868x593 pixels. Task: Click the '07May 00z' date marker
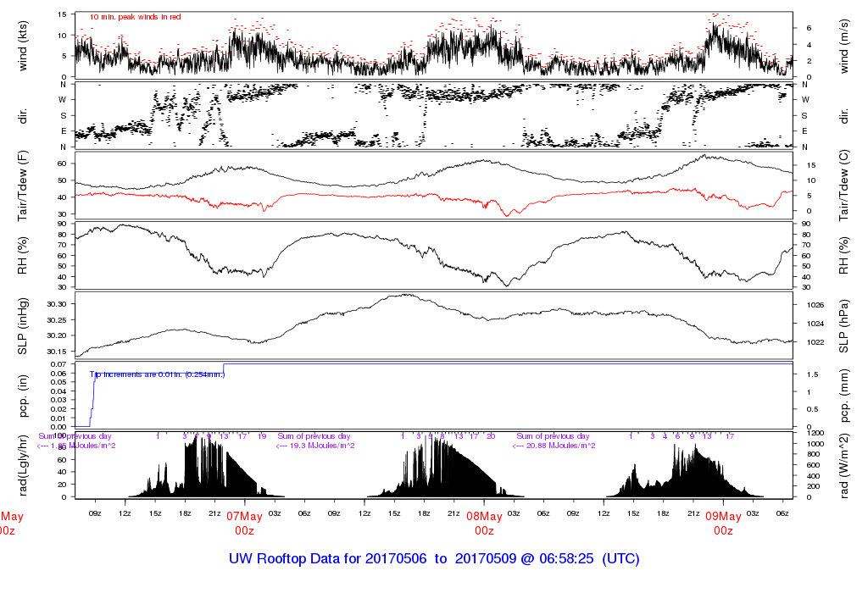click(244, 524)
